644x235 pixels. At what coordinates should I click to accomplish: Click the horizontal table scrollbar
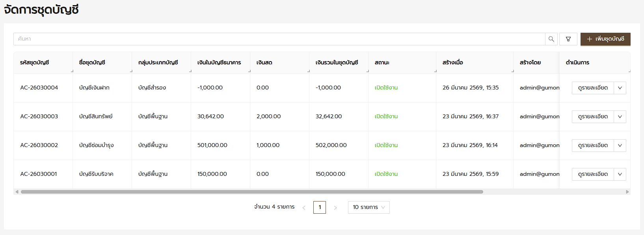pos(252,192)
